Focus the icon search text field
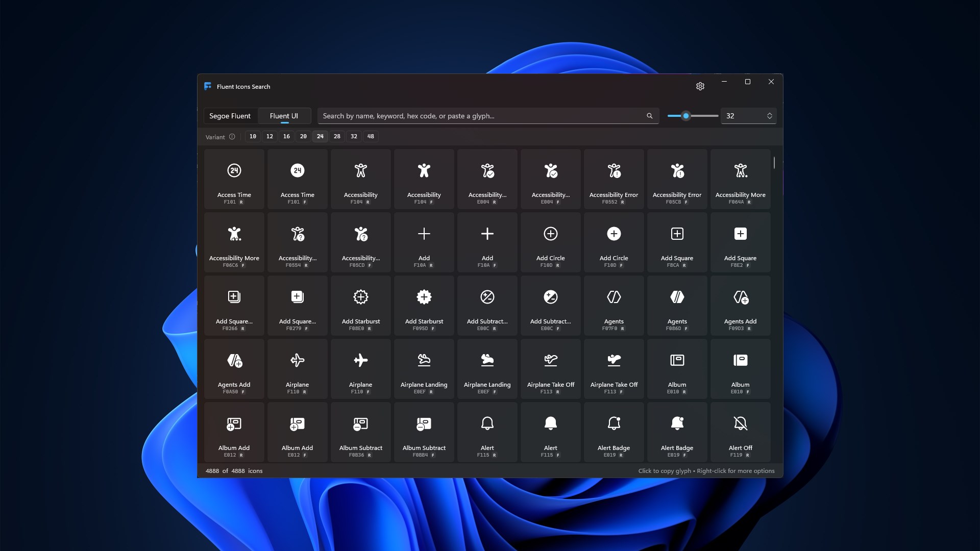The image size is (980, 551). (488, 116)
